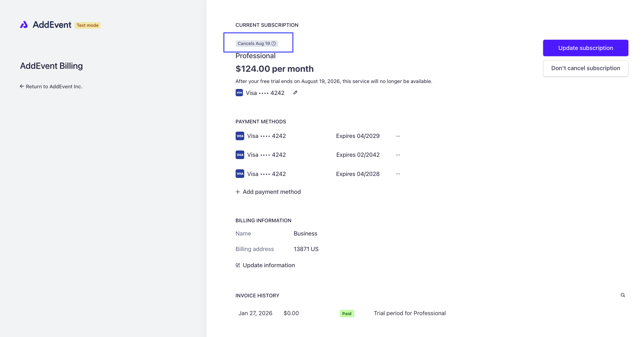Click Don't cancel subscription button
This screenshot has height=337, width=644.
[x=585, y=68]
